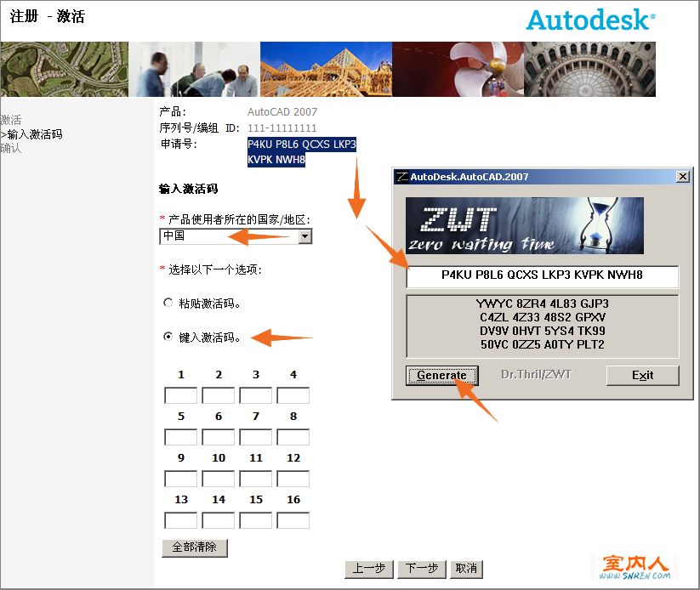Click the serial number 111-11111111
The height and width of the screenshot is (590, 700).
[x=282, y=128]
